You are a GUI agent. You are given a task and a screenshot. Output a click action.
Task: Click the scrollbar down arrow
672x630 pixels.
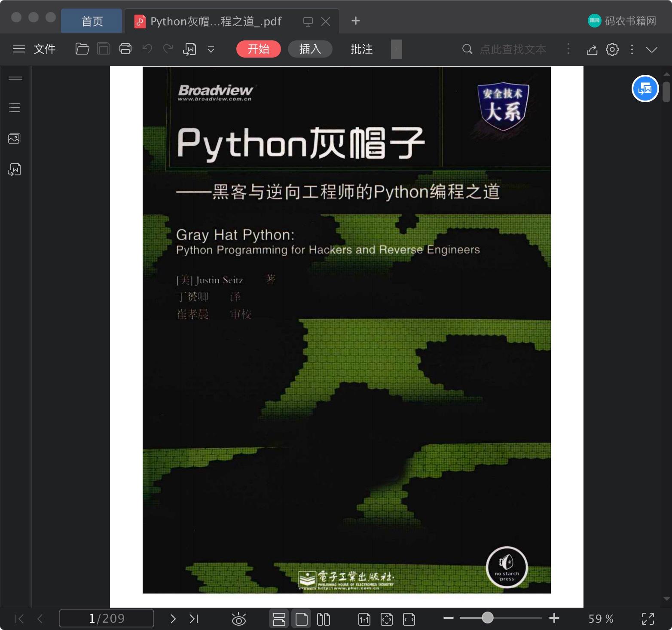tap(666, 599)
